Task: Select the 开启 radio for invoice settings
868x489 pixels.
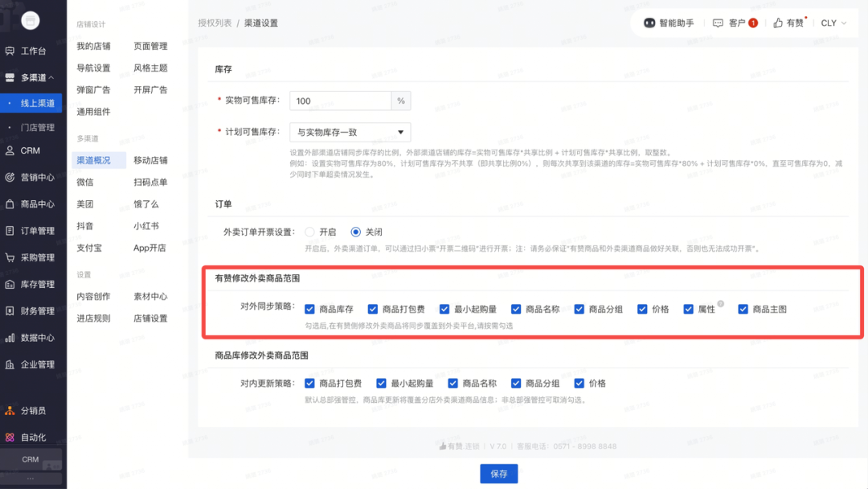Action: 309,232
